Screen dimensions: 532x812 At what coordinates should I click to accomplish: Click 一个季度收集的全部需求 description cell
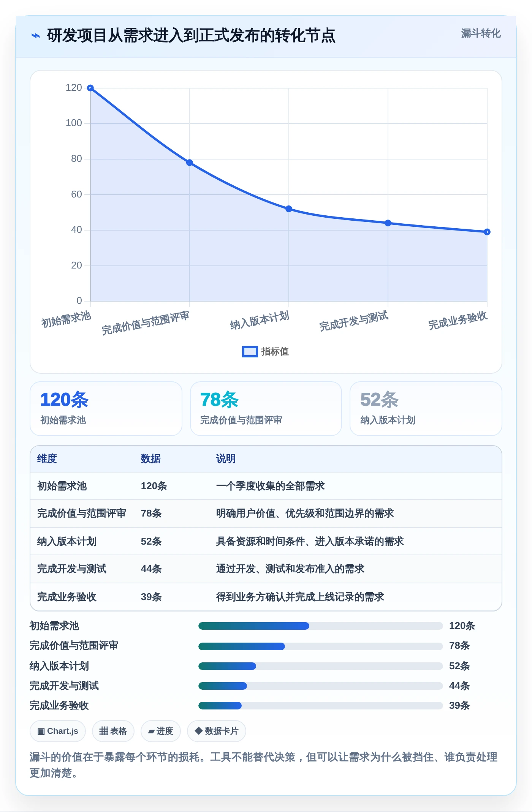pos(271,486)
